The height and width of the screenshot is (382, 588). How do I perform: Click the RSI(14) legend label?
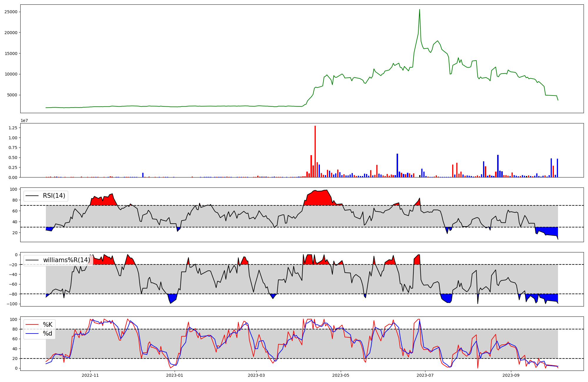(x=54, y=196)
